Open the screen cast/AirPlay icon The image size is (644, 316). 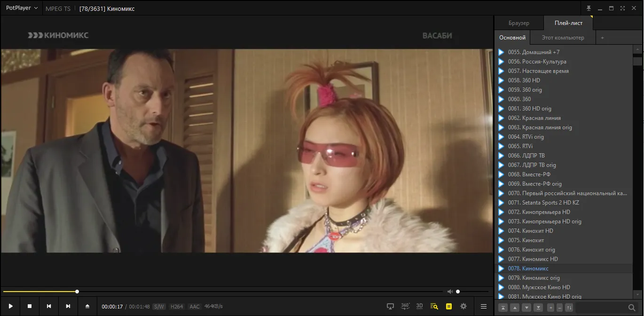(390, 306)
